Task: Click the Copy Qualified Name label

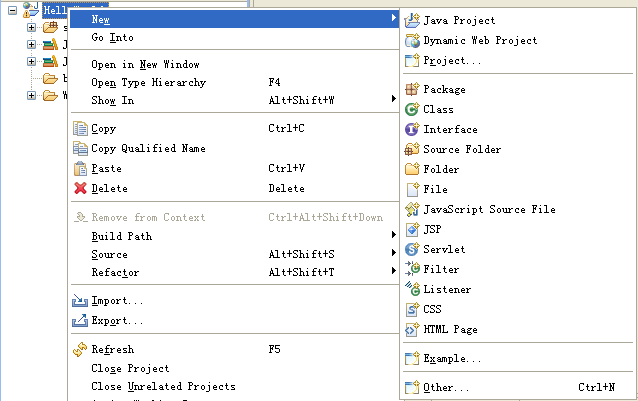Action: (x=148, y=148)
